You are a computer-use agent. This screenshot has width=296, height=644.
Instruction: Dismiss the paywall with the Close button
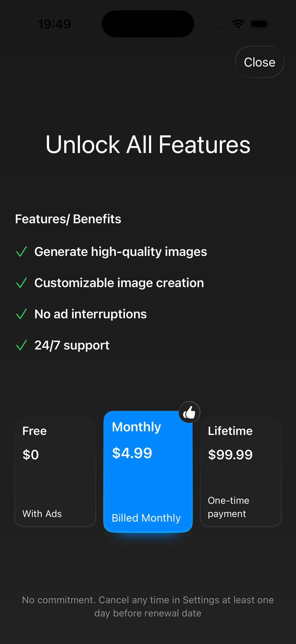pos(259,62)
